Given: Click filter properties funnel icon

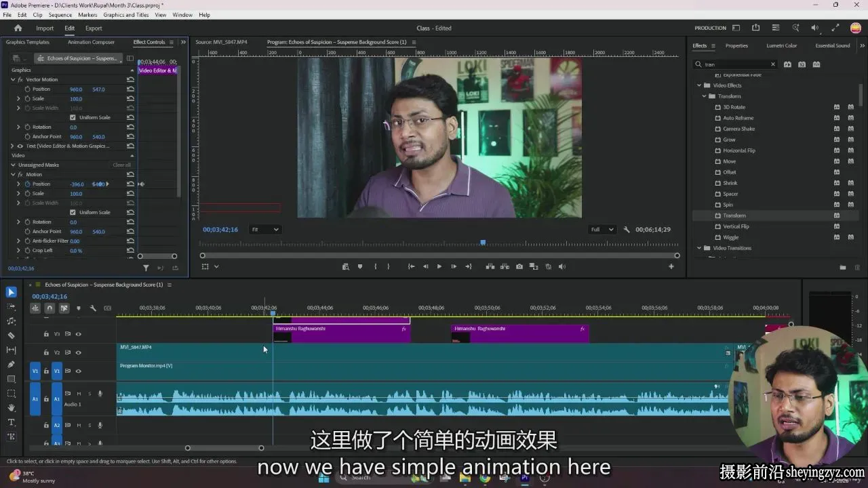Looking at the screenshot, I should pyautogui.click(x=146, y=268).
